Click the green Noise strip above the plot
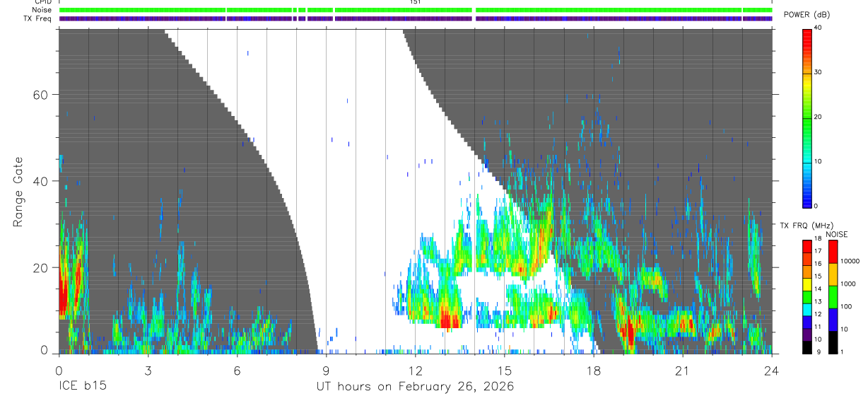This screenshot has width=868, height=401. point(415,10)
